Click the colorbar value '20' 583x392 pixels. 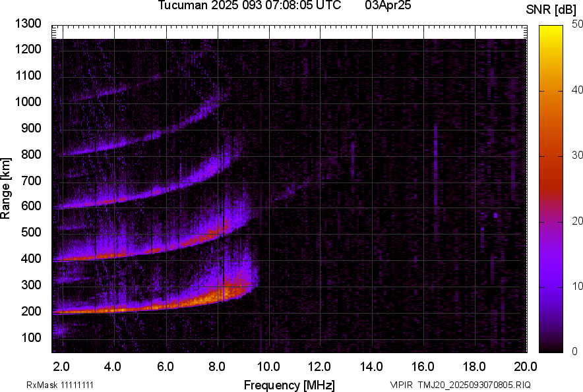click(x=578, y=221)
